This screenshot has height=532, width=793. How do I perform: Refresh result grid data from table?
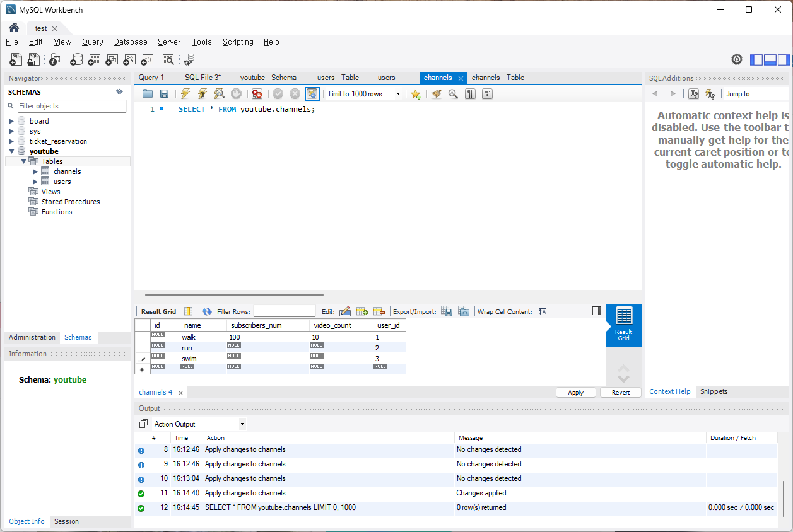pyautogui.click(x=207, y=311)
